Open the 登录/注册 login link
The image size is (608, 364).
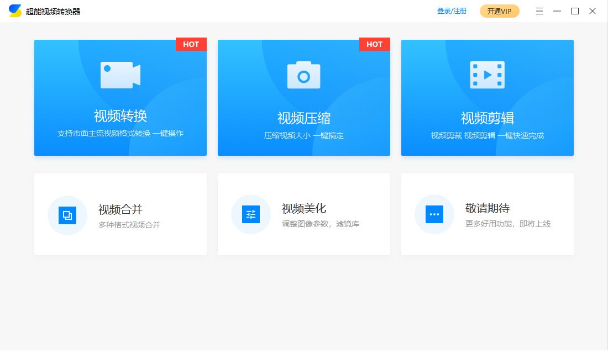(452, 11)
